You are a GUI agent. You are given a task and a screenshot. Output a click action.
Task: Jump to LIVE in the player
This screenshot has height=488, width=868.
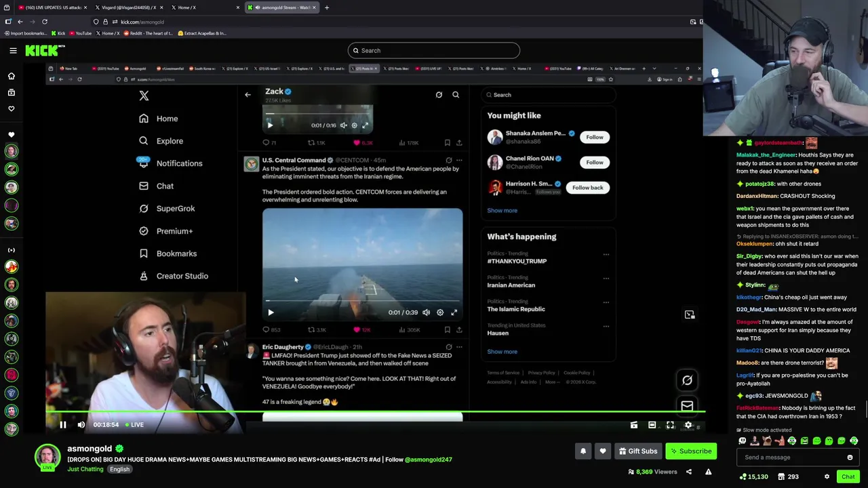[x=134, y=425]
